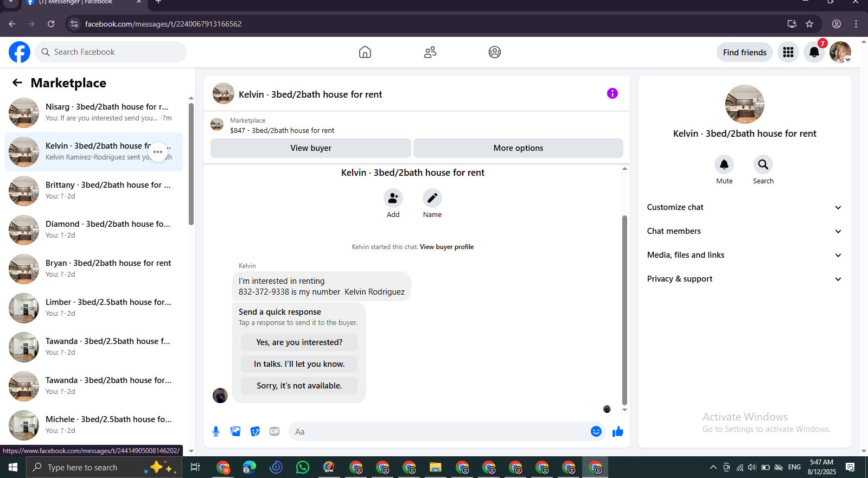Open the notifications bell
This screenshot has height=478, width=868.
tap(814, 52)
